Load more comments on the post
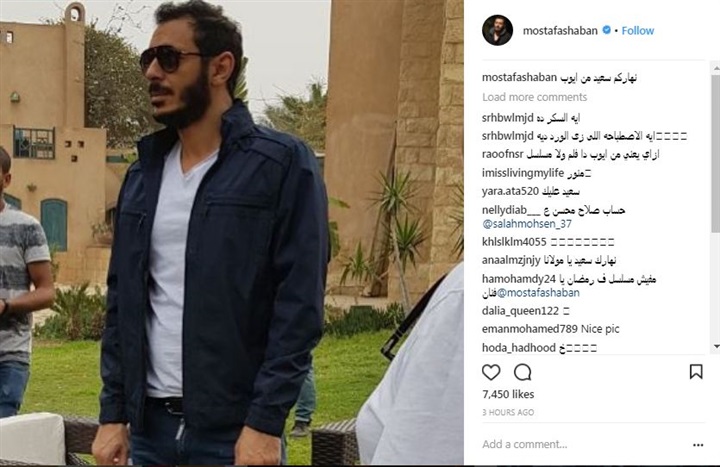 534,97
